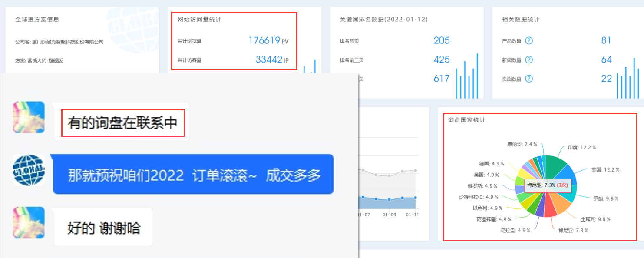Click the pie label 英国: 4.9 %
The width and height of the screenshot is (644, 258).
(487, 175)
